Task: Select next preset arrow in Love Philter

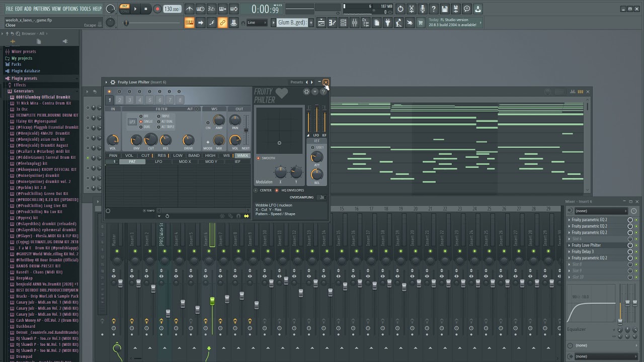Action: tap(312, 82)
